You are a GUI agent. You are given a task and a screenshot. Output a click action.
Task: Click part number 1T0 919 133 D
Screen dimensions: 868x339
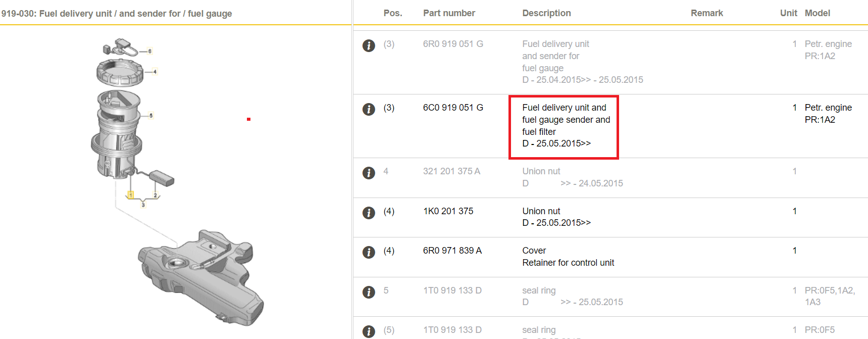click(452, 290)
